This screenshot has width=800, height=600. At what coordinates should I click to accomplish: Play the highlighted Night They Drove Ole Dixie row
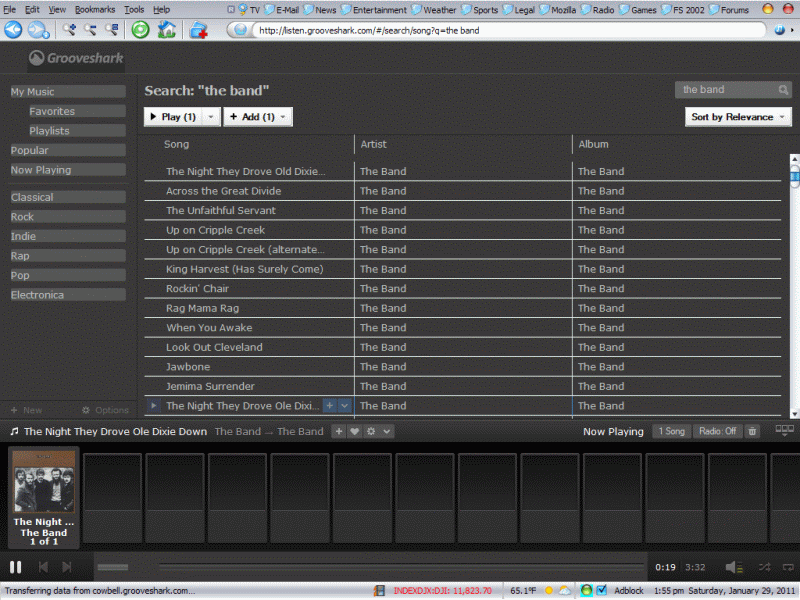pyautogui.click(x=153, y=406)
